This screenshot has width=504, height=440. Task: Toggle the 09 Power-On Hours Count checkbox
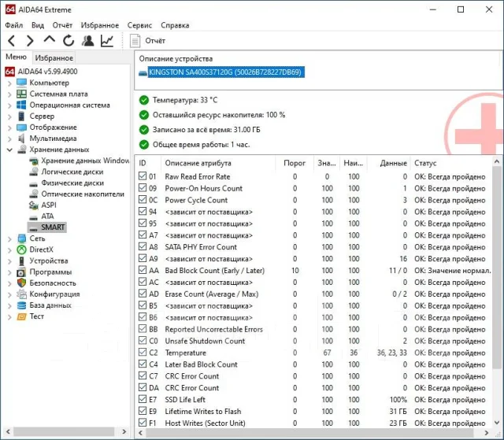143,187
